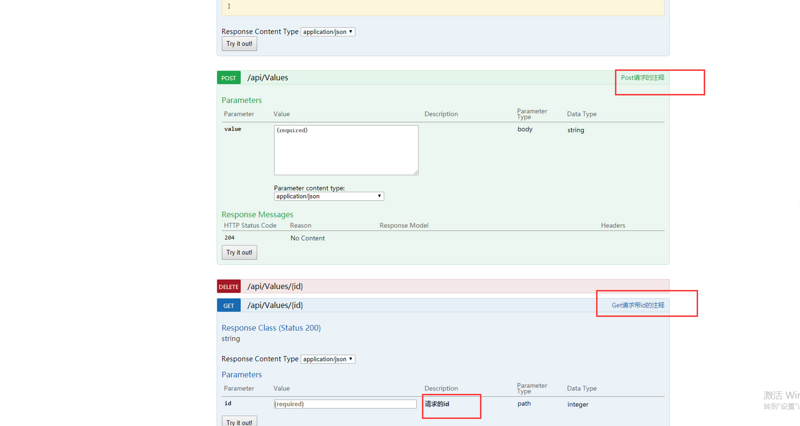Click the Reason column header
Image resolution: width=800 pixels, height=426 pixels.
click(301, 225)
